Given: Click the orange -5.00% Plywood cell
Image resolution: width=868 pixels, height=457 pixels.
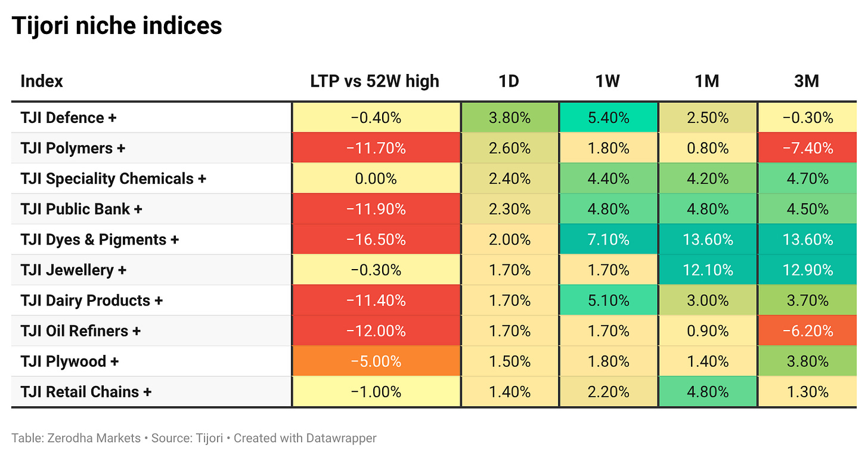Looking at the screenshot, I should click(376, 361).
